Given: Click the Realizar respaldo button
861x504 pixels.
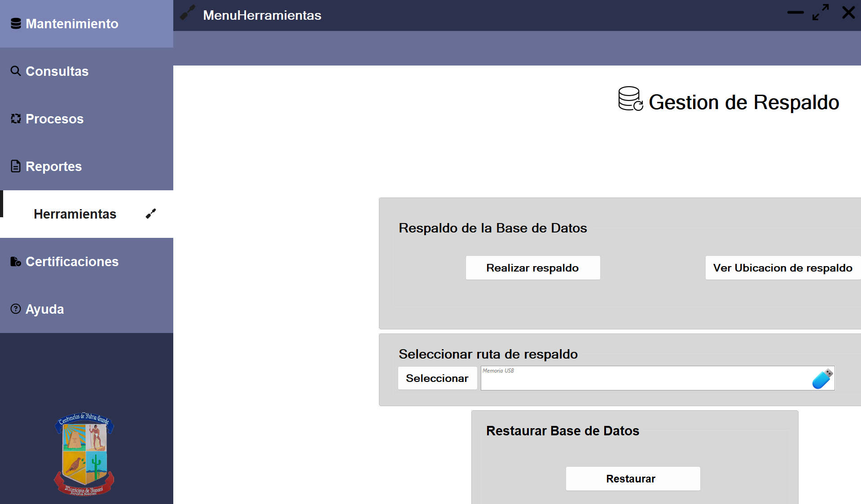Looking at the screenshot, I should click(533, 268).
